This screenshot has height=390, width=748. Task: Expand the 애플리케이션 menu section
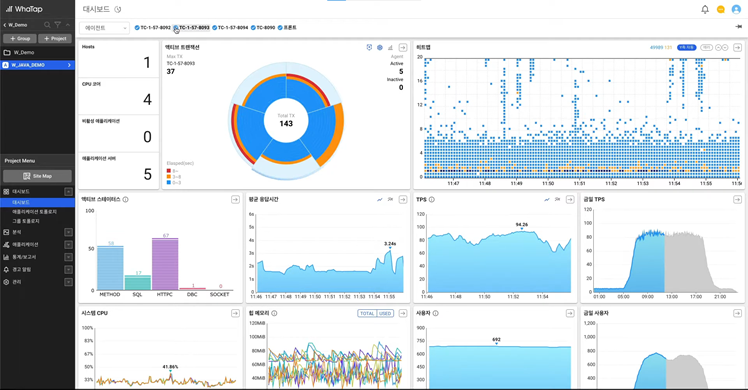tap(69, 245)
